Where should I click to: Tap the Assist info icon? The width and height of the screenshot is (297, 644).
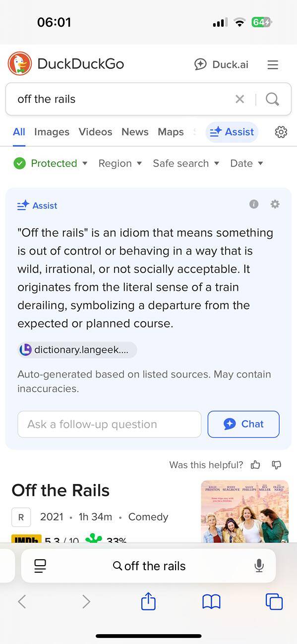point(254,204)
